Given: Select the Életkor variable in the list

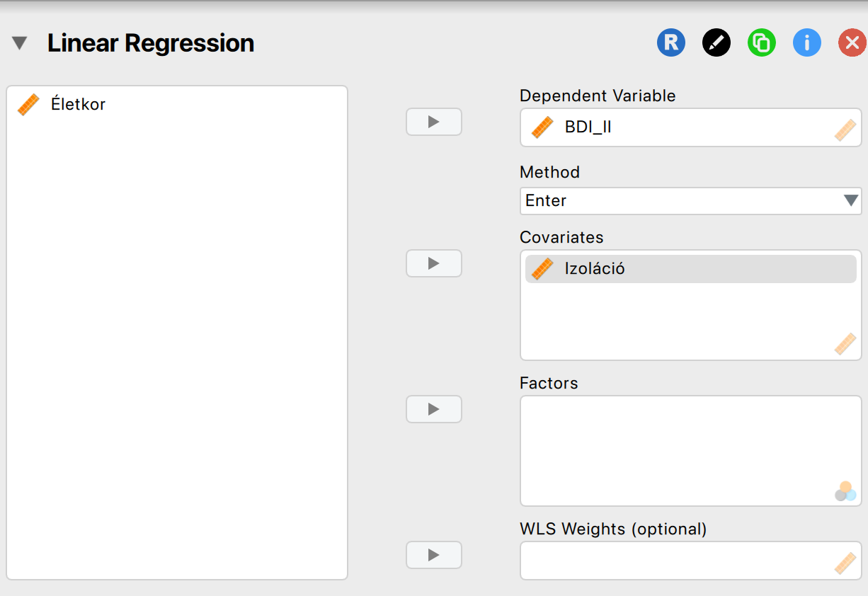Looking at the screenshot, I should [78, 105].
